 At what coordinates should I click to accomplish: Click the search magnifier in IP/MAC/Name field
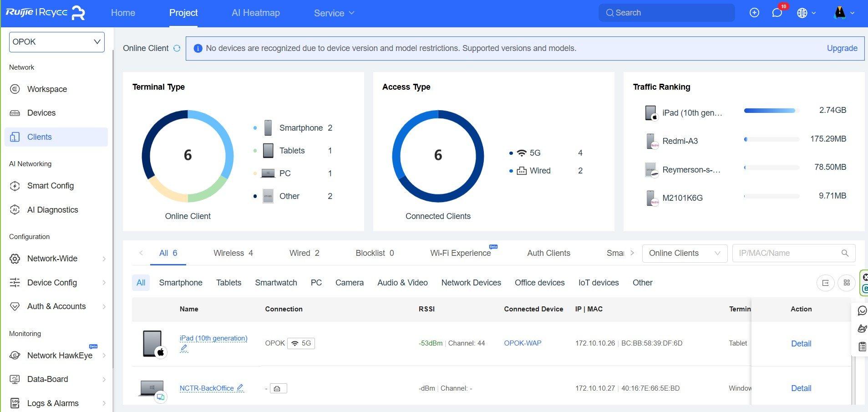coord(845,253)
